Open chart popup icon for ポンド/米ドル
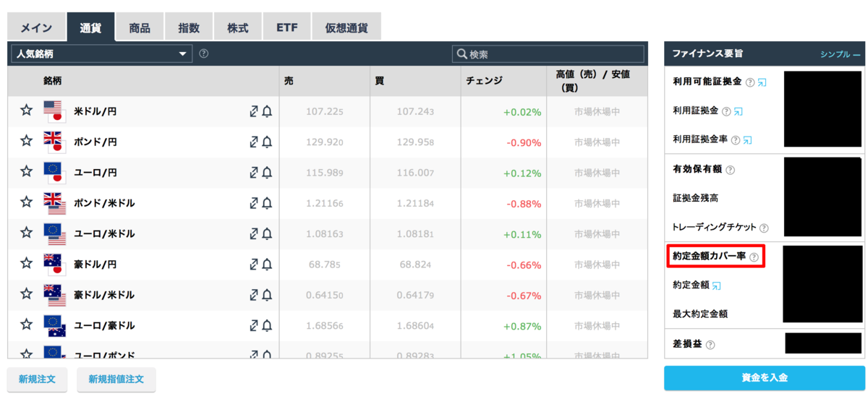The width and height of the screenshot is (868, 404). tap(254, 203)
